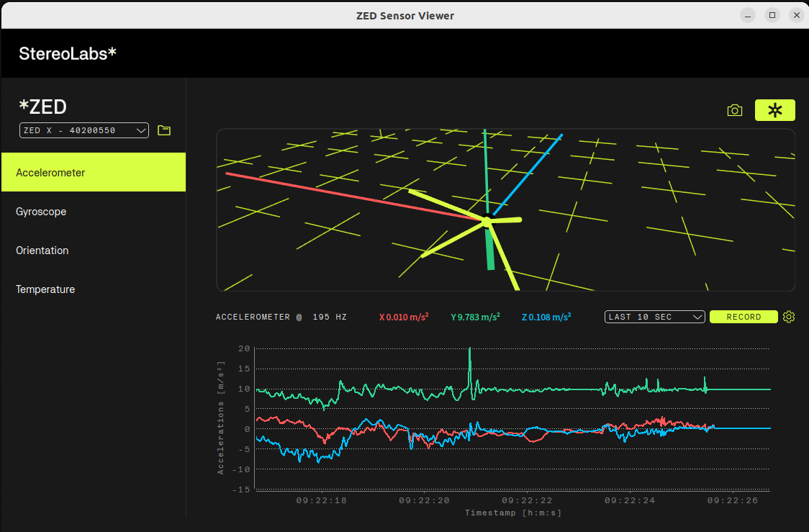The image size is (809, 532).
Task: Expand the ZED X - 40200550 camera dropdown
Action: pos(83,130)
